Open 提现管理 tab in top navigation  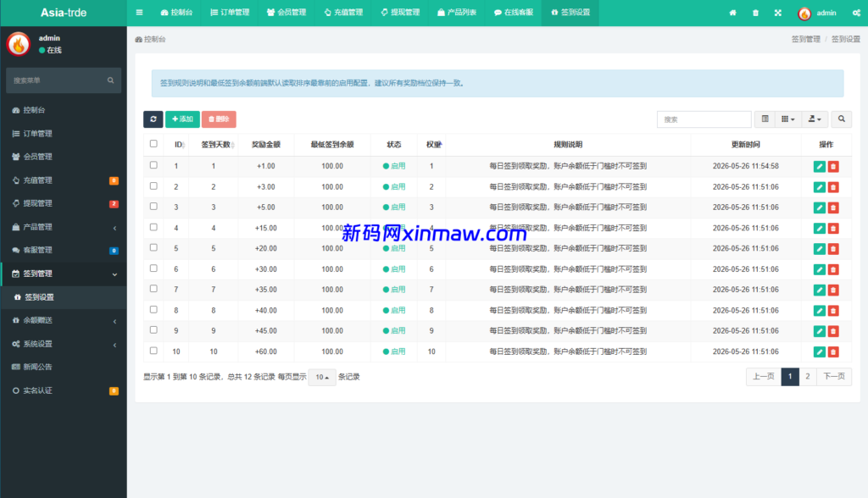click(x=400, y=12)
